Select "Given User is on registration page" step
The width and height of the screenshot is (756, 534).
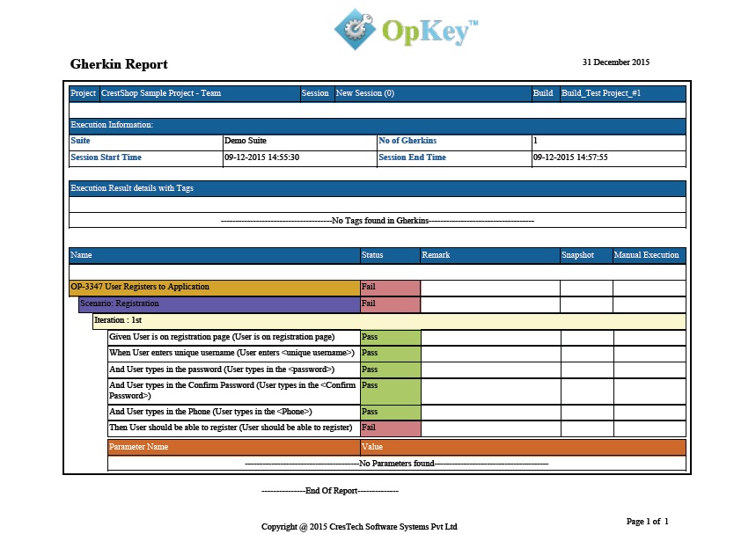(x=234, y=337)
